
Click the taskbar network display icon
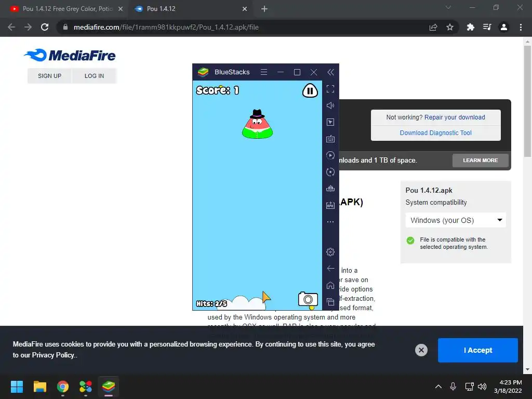[x=469, y=387]
